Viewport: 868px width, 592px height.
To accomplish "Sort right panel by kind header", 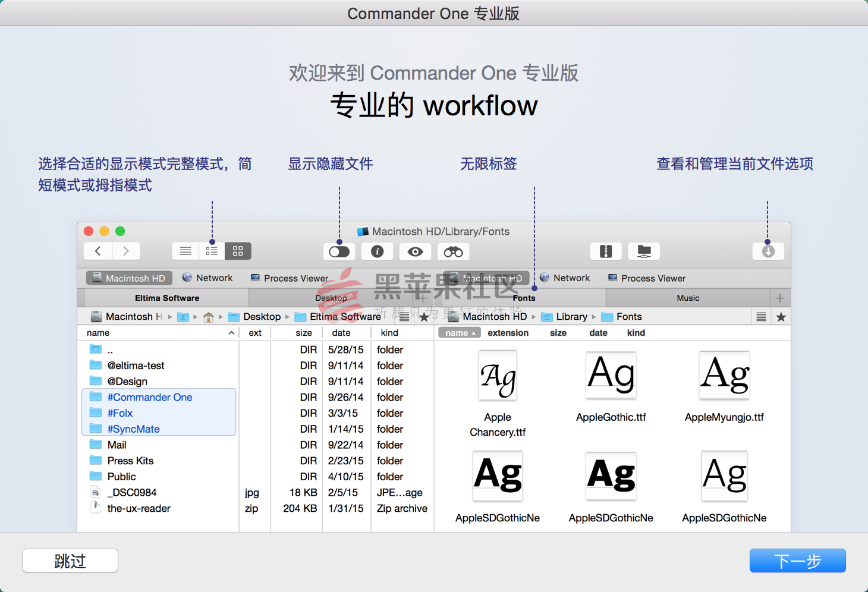I will tap(636, 333).
